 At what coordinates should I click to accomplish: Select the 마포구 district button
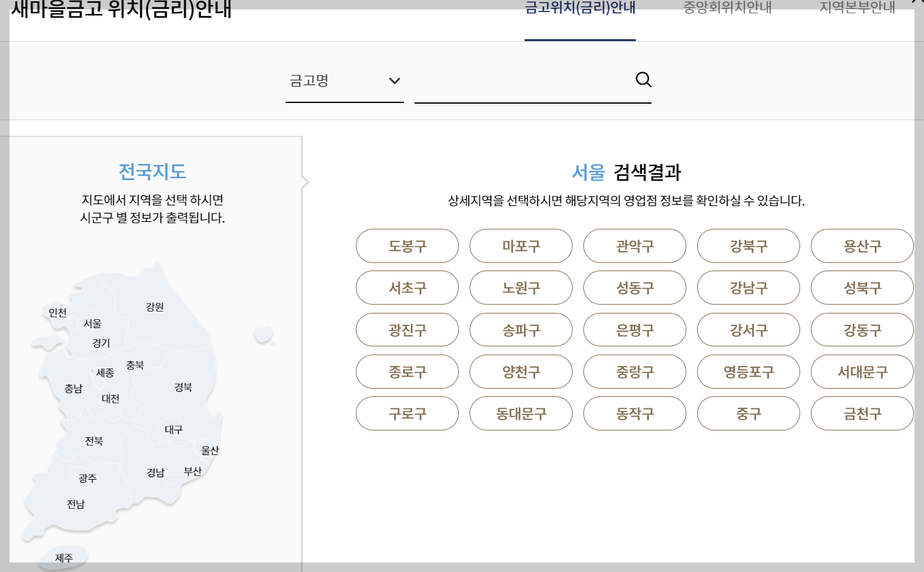[521, 246]
